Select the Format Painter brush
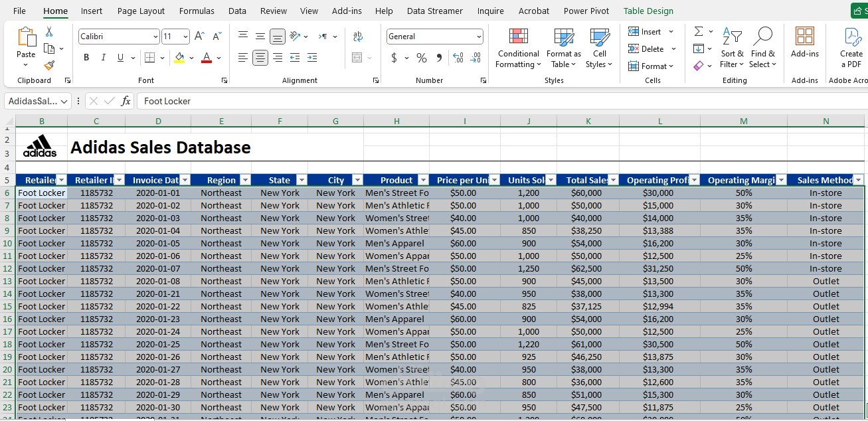This screenshot has height=421, width=868. 49,65
